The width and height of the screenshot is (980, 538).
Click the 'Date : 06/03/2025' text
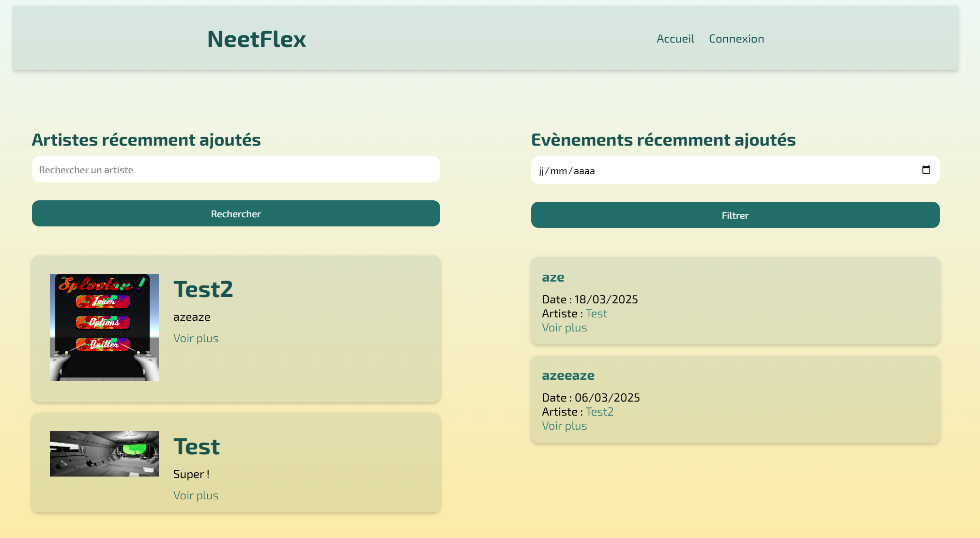pyautogui.click(x=591, y=398)
